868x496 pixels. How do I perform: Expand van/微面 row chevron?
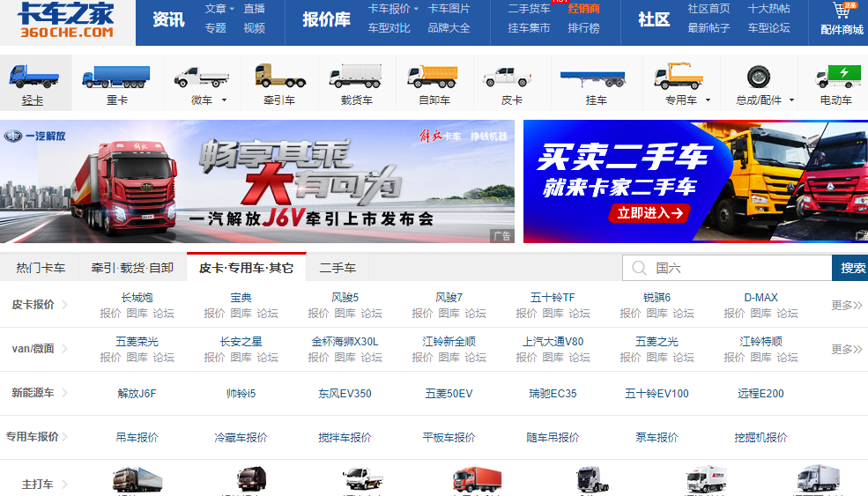[64, 349]
